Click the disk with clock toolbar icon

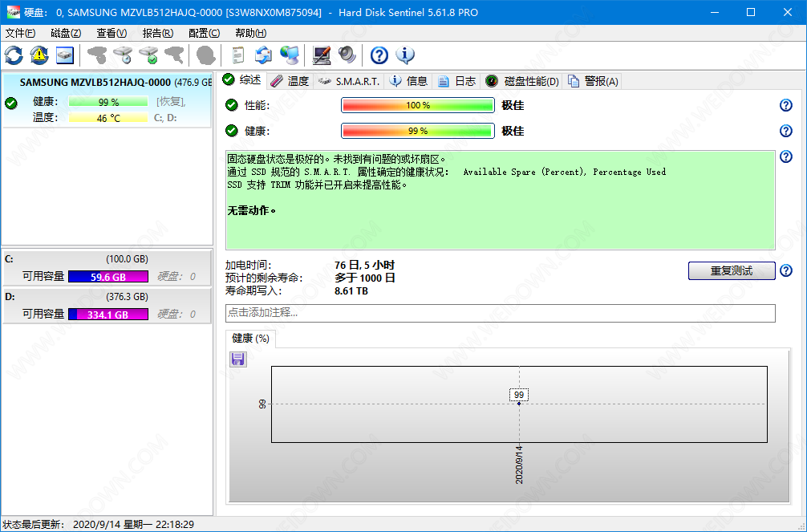click(x=123, y=55)
